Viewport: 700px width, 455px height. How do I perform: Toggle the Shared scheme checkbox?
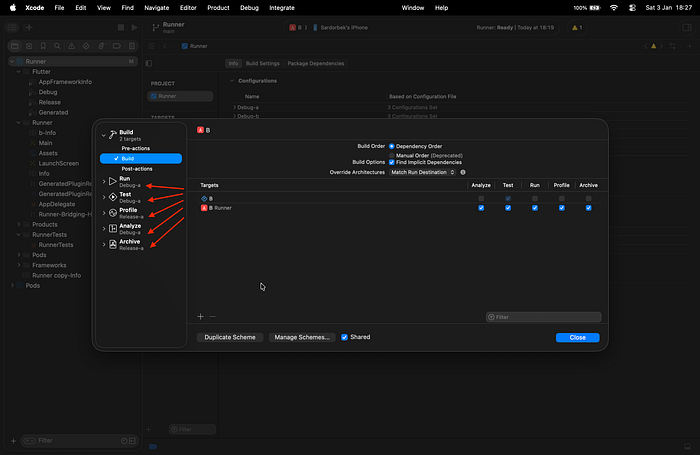344,337
